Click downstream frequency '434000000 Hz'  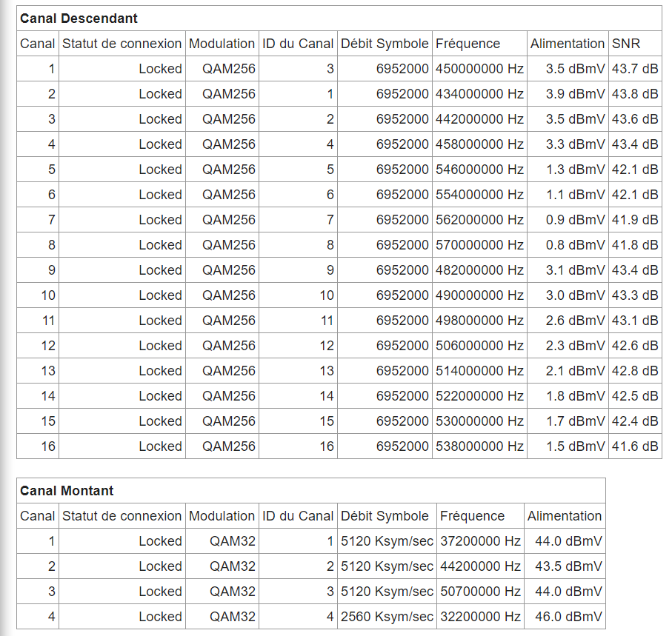(x=479, y=94)
